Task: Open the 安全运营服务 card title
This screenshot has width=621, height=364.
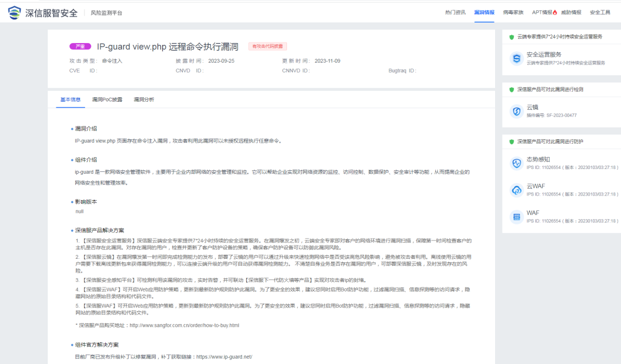Action: click(x=544, y=54)
